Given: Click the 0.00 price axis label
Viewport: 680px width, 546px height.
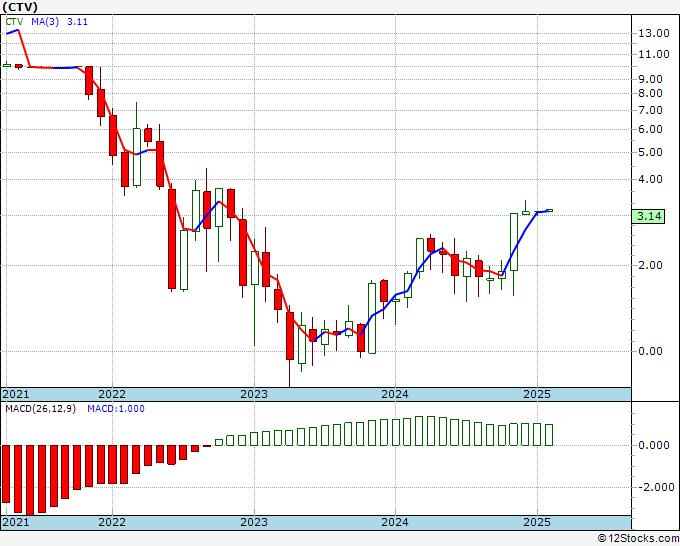Looking at the screenshot, I should pyautogui.click(x=650, y=351).
